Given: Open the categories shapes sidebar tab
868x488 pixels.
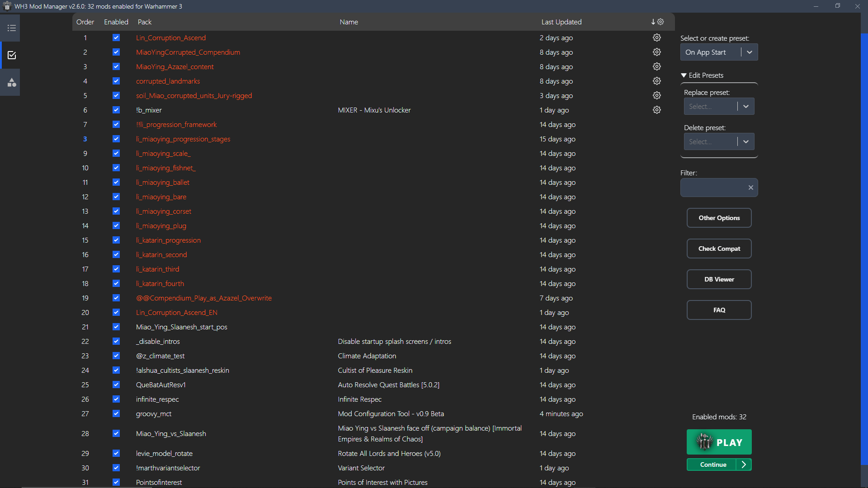Looking at the screenshot, I should [12, 82].
